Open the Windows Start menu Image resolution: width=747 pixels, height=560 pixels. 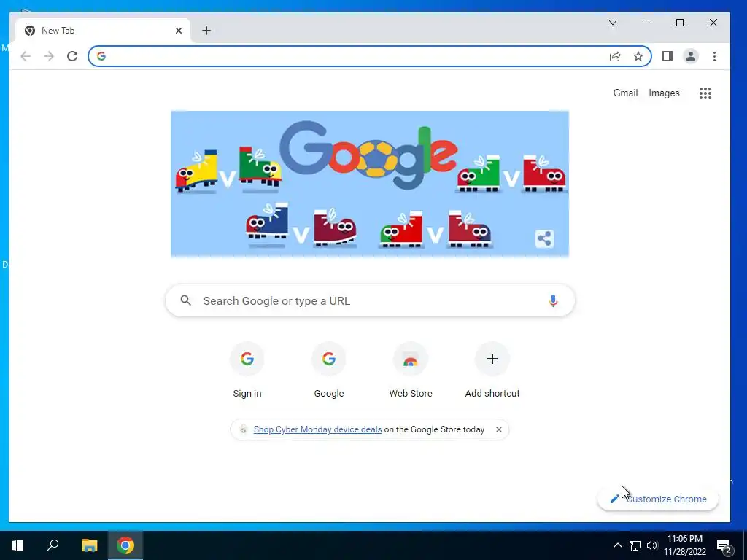pos(18,545)
